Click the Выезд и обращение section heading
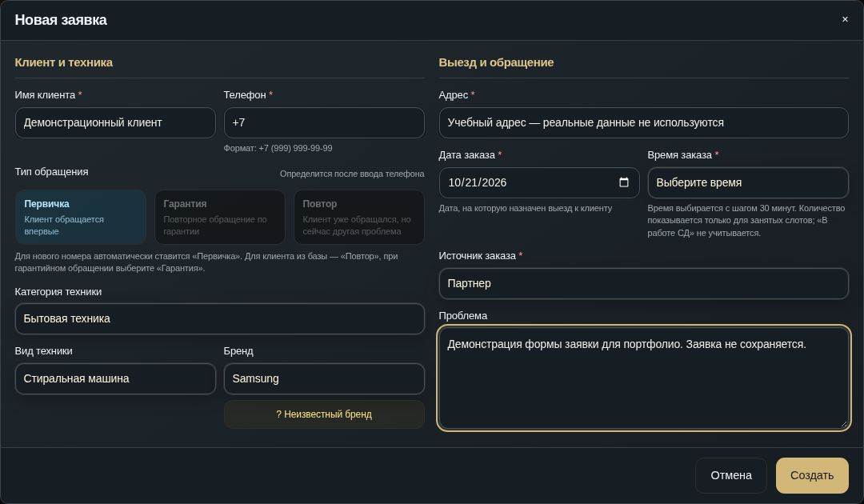864x504 pixels. coord(496,62)
